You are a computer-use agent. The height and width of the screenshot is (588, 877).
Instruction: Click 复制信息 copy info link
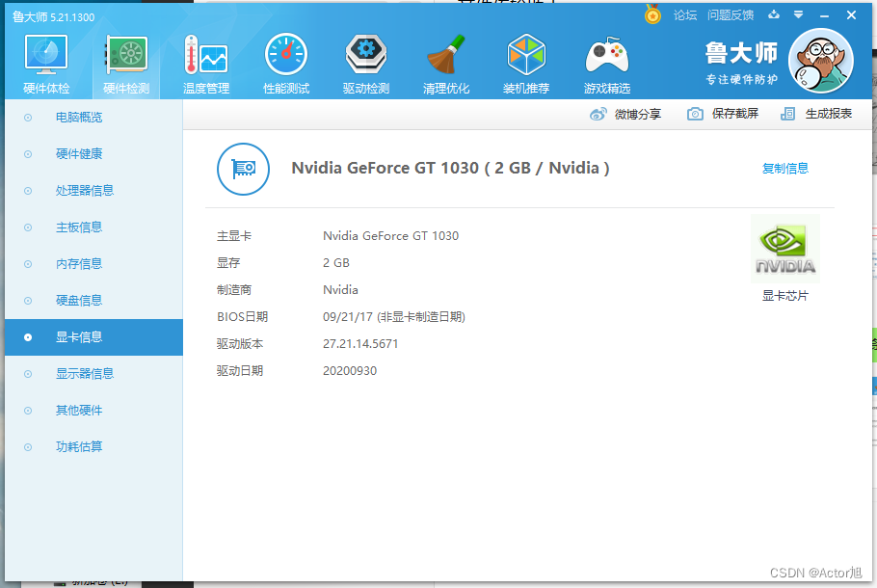click(x=785, y=169)
